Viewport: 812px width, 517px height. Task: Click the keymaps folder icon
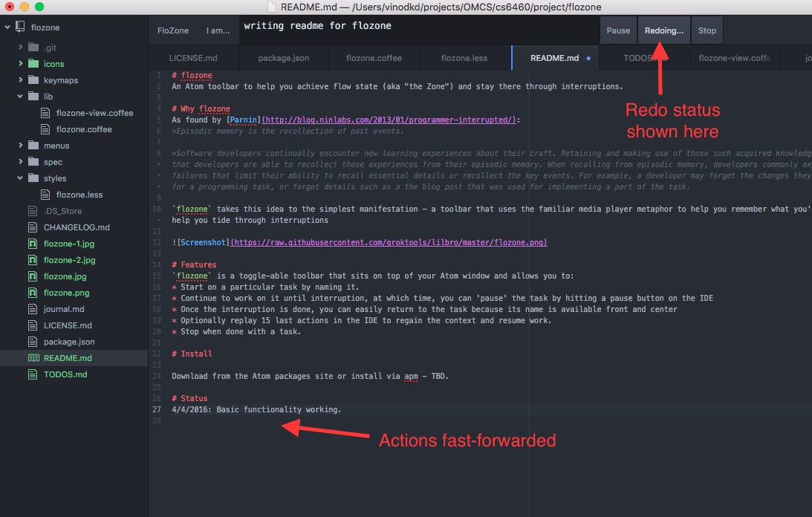coord(33,79)
